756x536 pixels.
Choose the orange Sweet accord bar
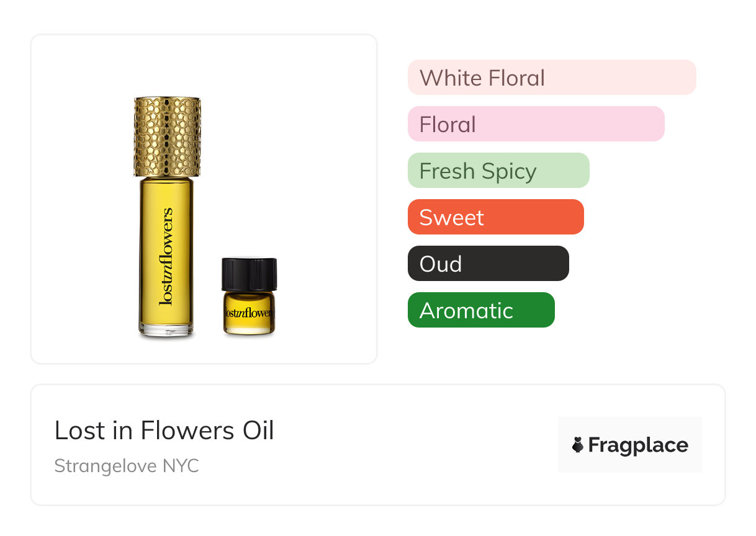495,217
